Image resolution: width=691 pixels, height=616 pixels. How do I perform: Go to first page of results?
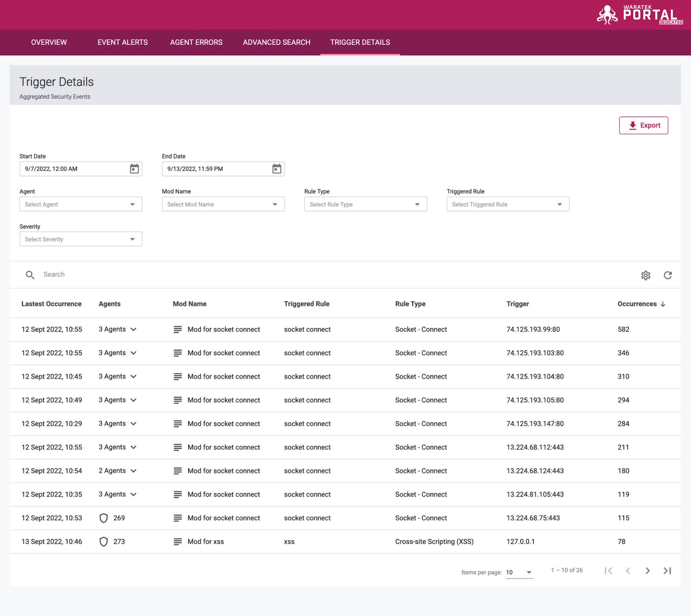[x=609, y=571]
